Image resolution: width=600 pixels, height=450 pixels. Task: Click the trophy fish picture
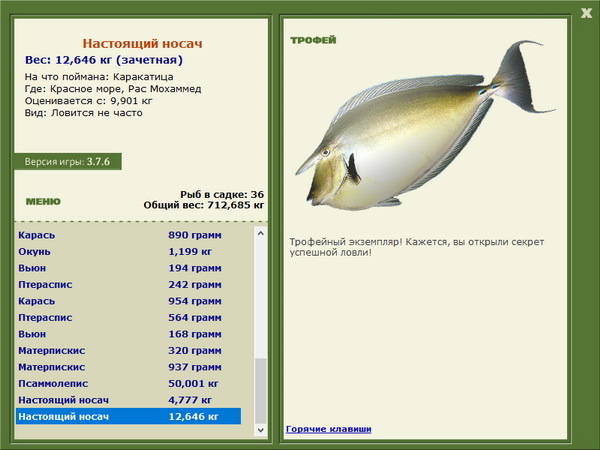pyautogui.click(x=425, y=126)
